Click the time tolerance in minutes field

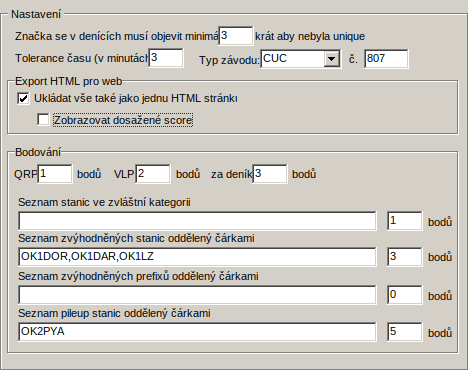(x=166, y=58)
